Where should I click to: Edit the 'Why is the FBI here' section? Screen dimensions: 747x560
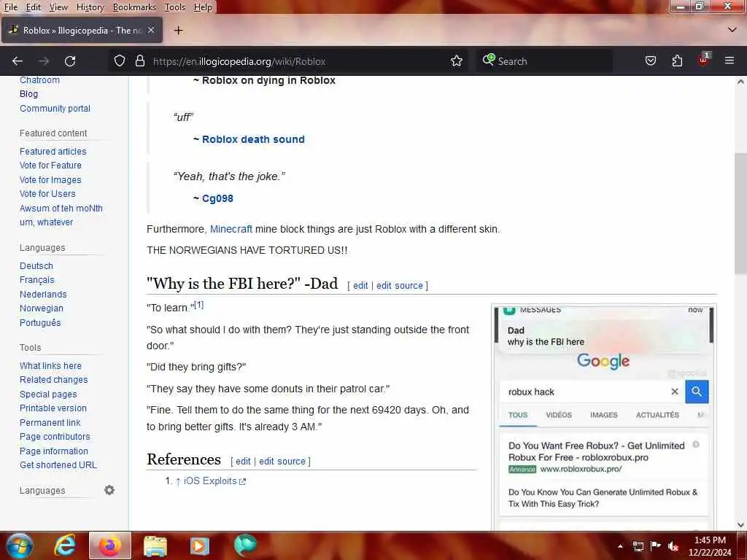(360, 286)
